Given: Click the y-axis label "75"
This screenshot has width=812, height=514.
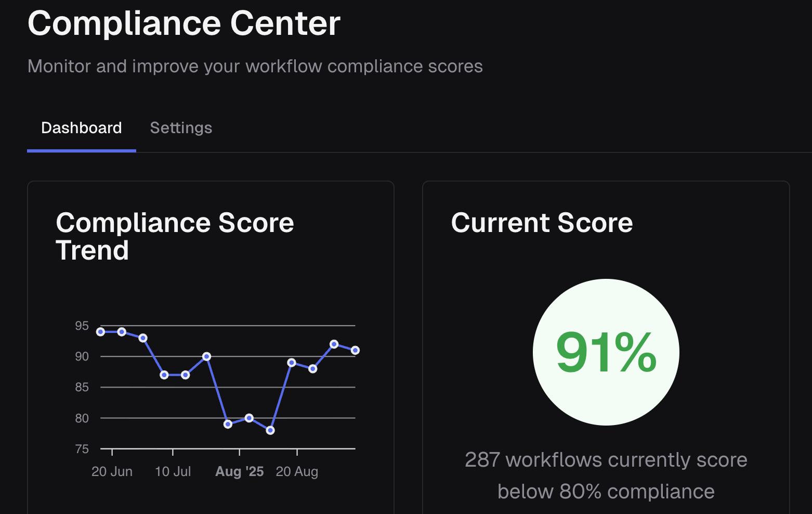Looking at the screenshot, I should (82, 448).
